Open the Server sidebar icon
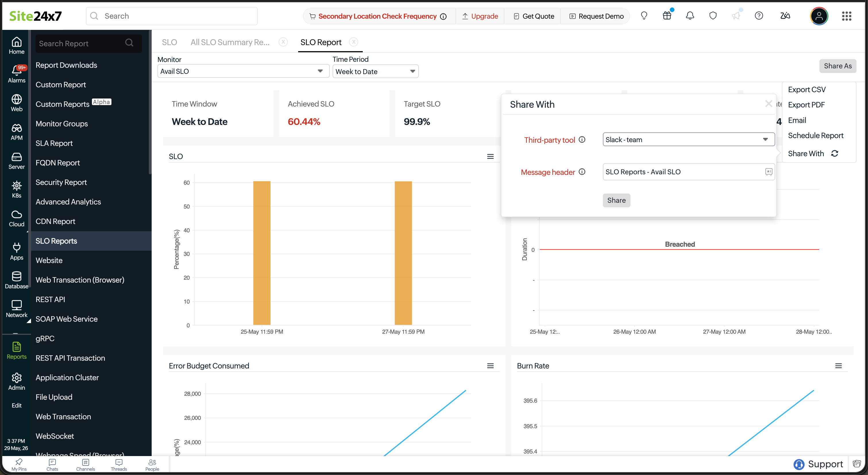The height and width of the screenshot is (475, 868). (16, 161)
